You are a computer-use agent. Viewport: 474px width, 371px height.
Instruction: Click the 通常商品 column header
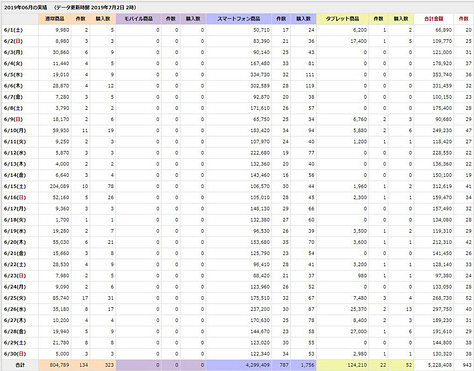coord(55,19)
